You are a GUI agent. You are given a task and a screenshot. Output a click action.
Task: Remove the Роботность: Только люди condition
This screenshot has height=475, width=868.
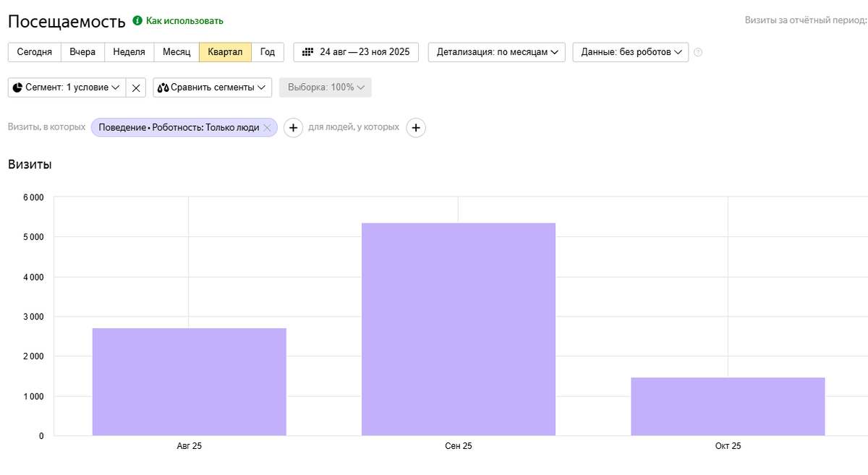coord(267,127)
